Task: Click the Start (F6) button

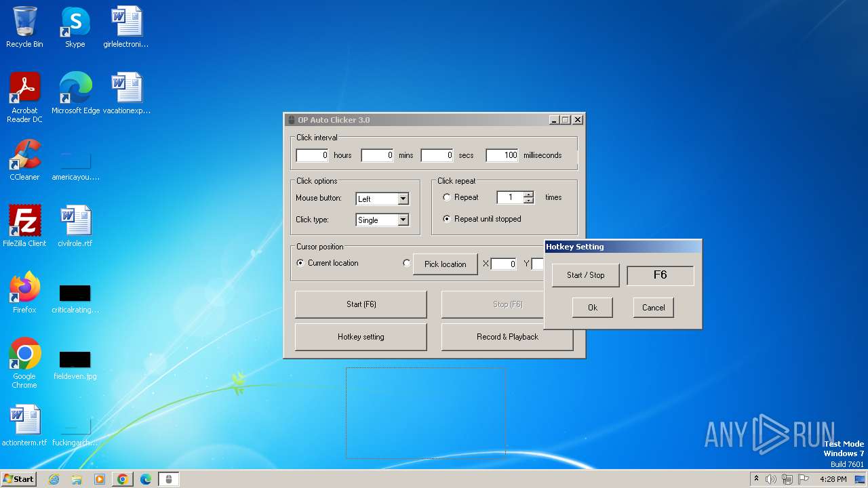Action: click(361, 304)
